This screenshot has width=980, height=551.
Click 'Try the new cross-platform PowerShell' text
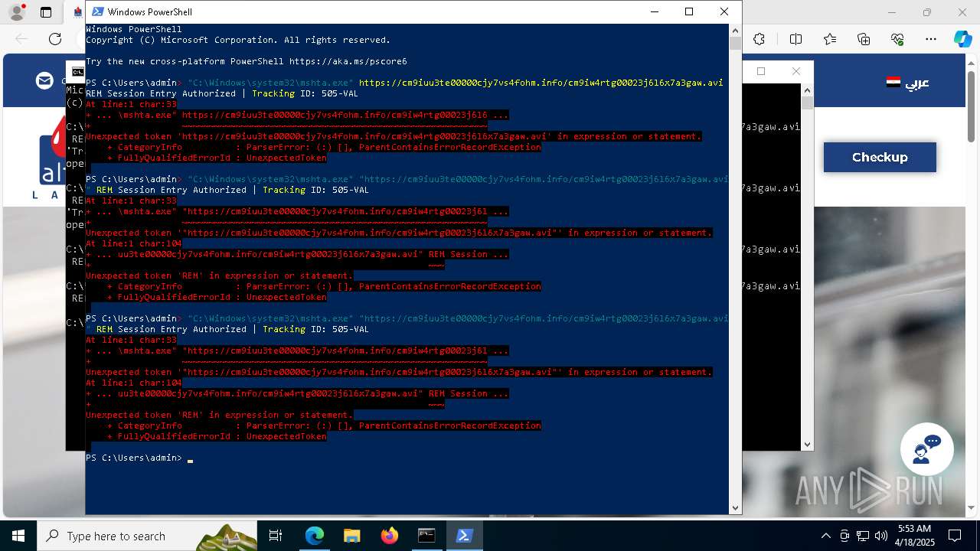click(185, 61)
